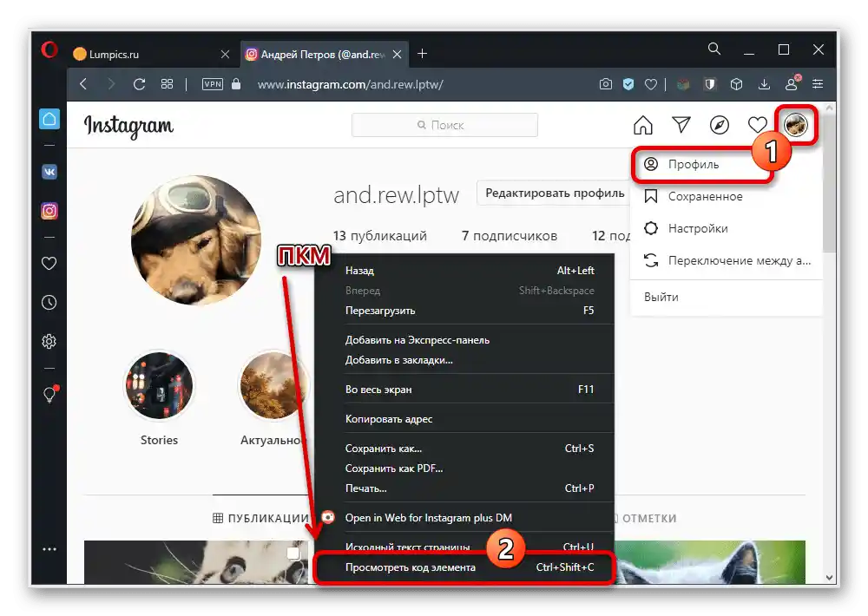The width and height of the screenshot is (868, 616).
Task: Click the Редактировать профиль button
Action: point(554,193)
